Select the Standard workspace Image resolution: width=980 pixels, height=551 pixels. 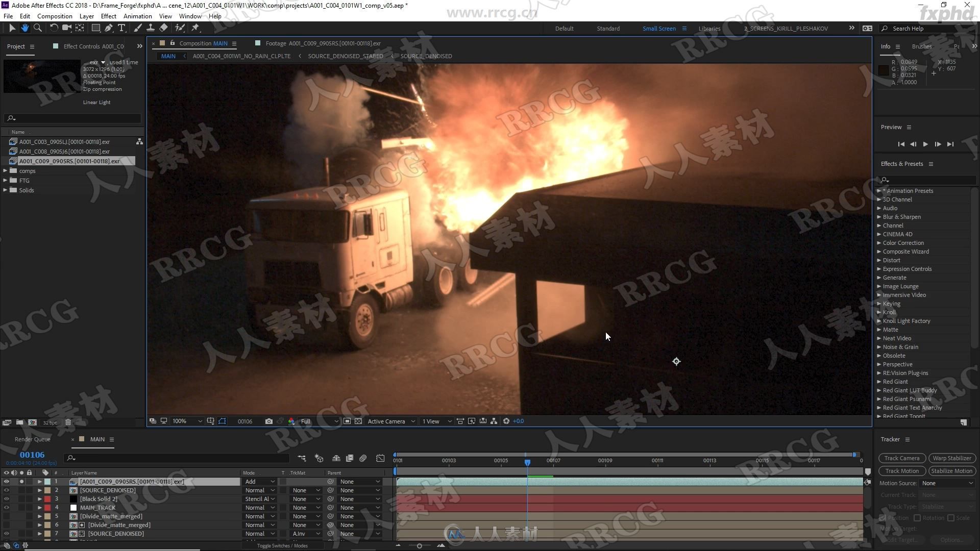(x=608, y=29)
